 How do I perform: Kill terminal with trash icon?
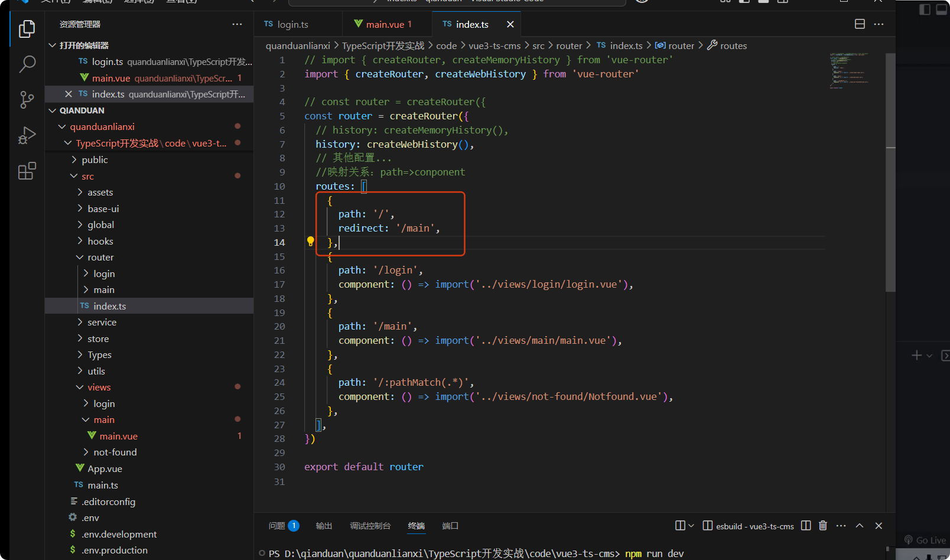823,526
